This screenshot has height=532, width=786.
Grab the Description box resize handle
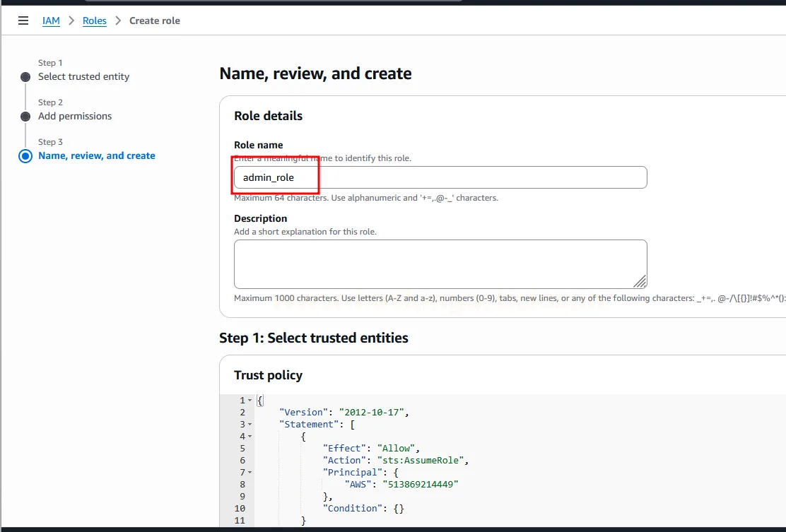640,281
